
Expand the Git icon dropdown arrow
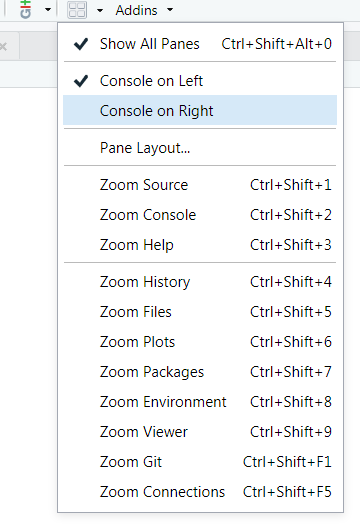pyautogui.click(x=48, y=9)
